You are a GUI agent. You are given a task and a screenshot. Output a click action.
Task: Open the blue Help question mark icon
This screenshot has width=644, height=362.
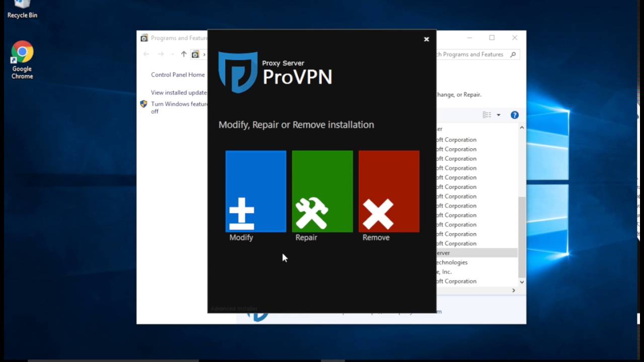click(515, 115)
